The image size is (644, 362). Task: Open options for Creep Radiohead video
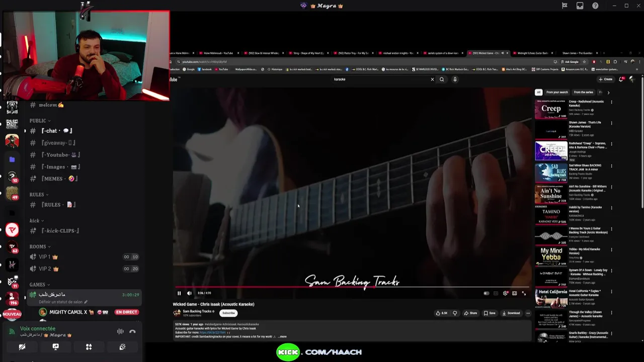611,102
